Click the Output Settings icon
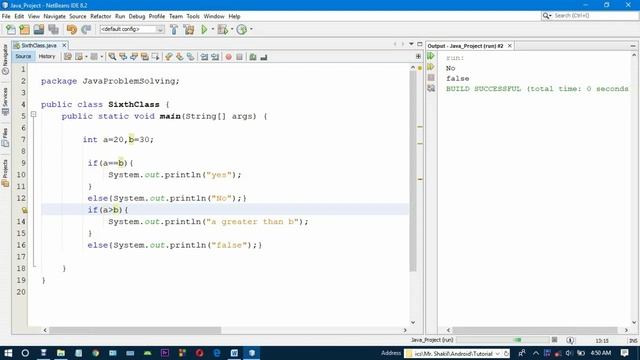 point(431,88)
